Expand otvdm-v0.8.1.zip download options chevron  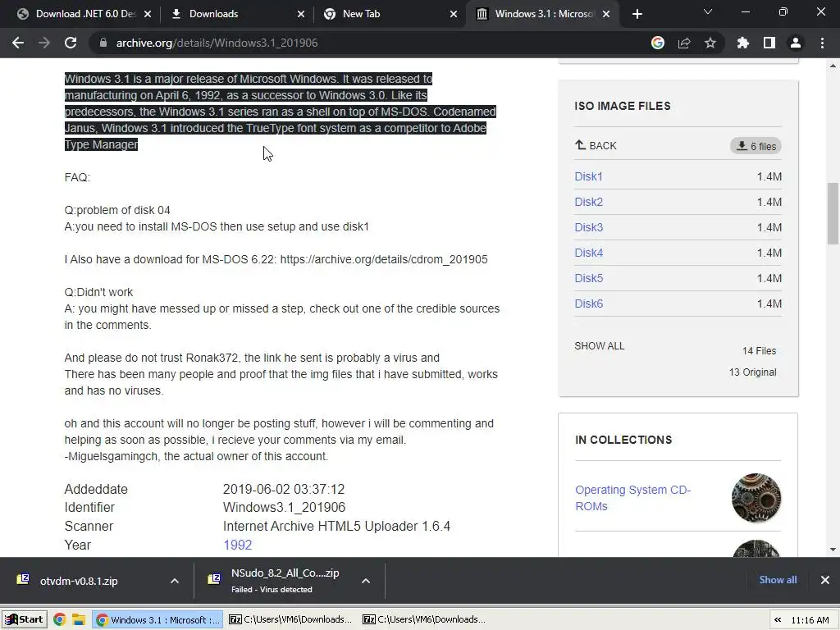point(175,581)
